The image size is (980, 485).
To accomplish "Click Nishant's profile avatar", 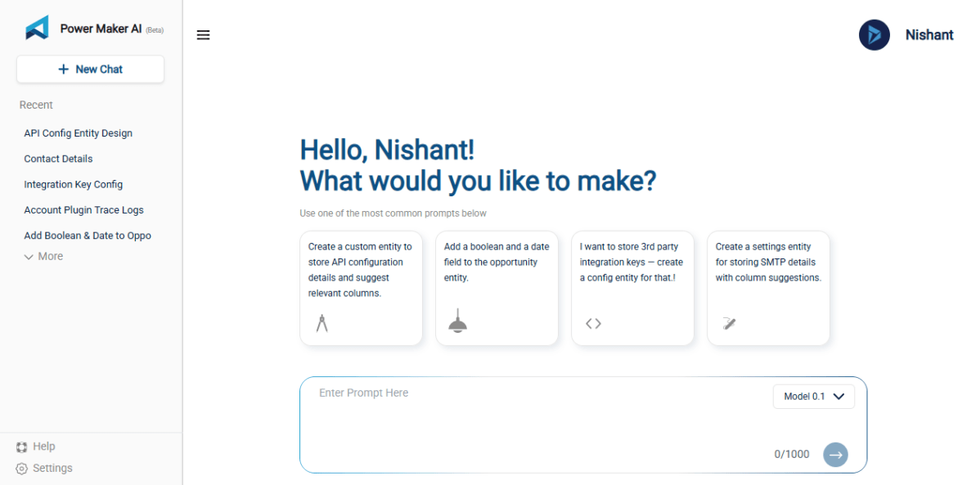I will tap(874, 34).
